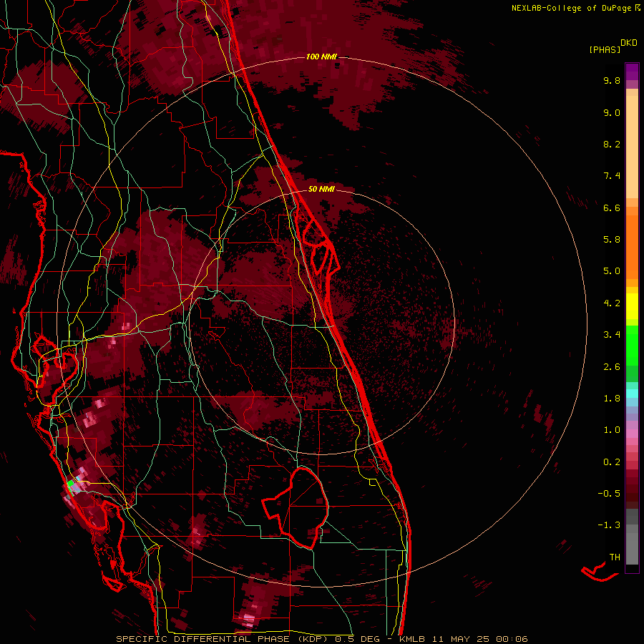Click the 5.8 scale value
Image resolution: width=644 pixels, height=644 pixels.
pos(612,240)
